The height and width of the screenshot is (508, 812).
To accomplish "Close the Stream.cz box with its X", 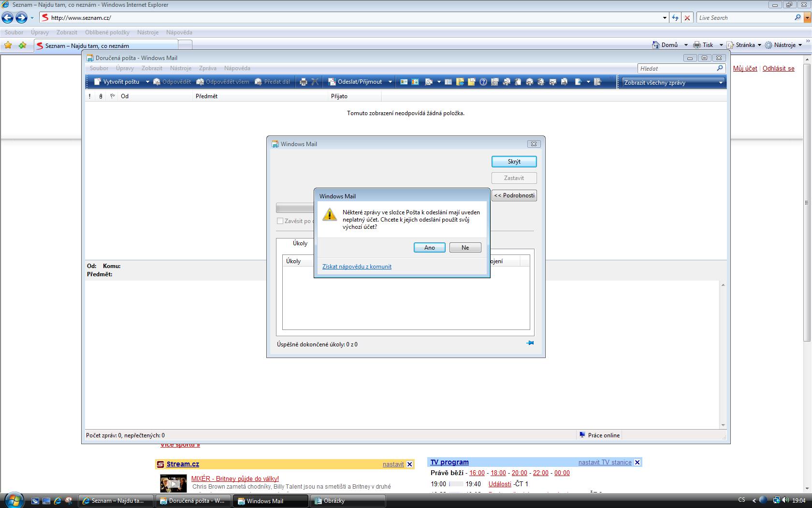I will click(409, 464).
